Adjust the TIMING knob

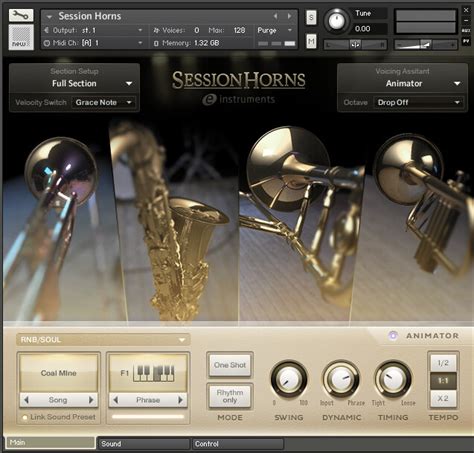click(393, 379)
